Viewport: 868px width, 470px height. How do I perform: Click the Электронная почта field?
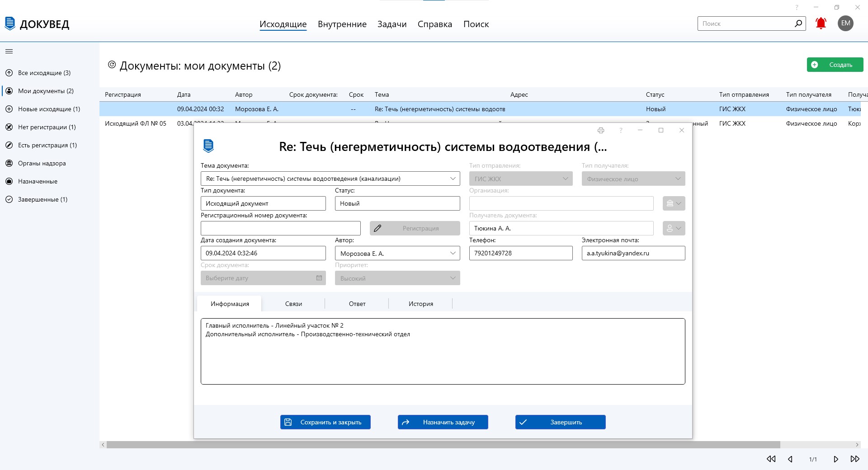(x=633, y=253)
